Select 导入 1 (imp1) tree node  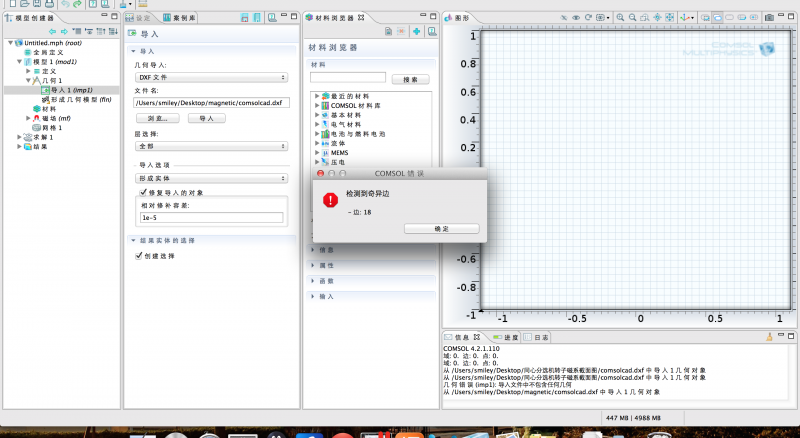[x=71, y=90]
